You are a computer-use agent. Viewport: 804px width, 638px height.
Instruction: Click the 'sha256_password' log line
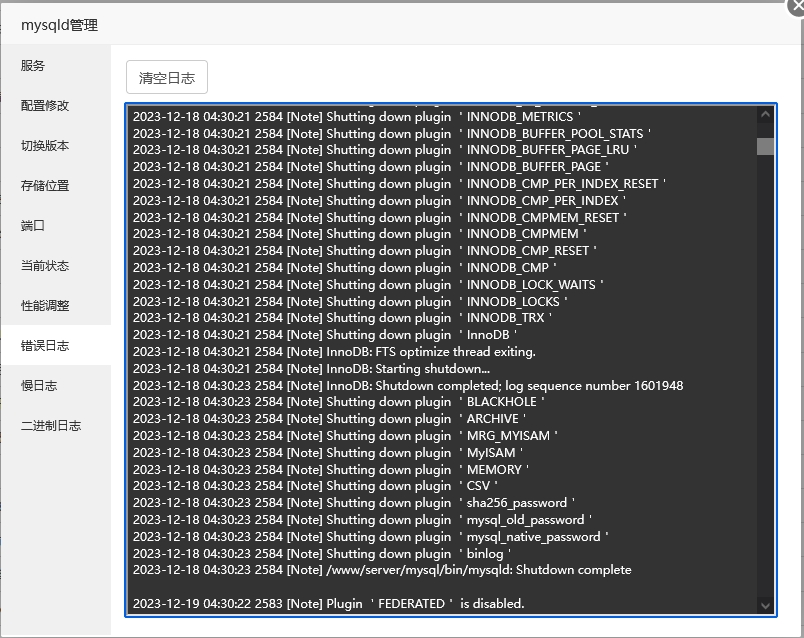[354, 503]
